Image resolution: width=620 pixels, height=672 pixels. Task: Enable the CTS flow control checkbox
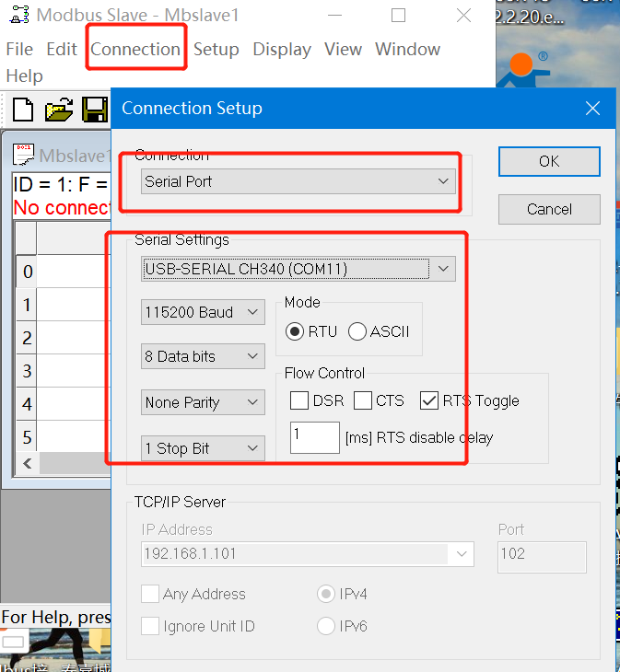click(363, 400)
